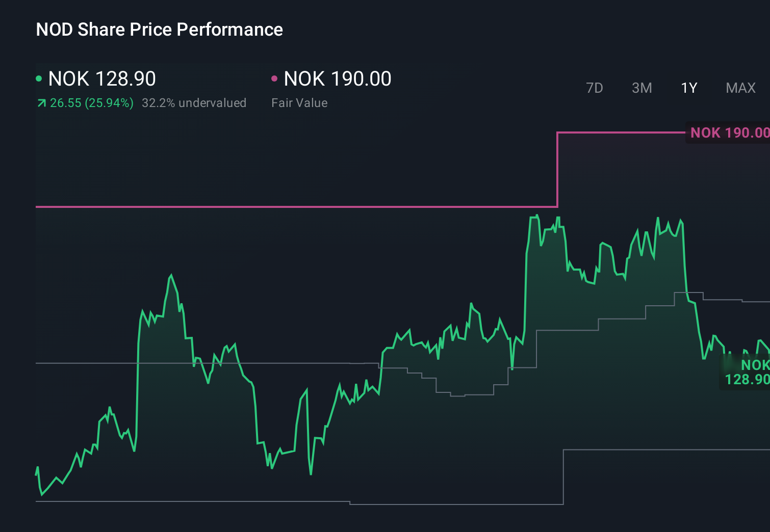Select the 7D time range
The width and height of the screenshot is (770, 532).
click(x=595, y=88)
